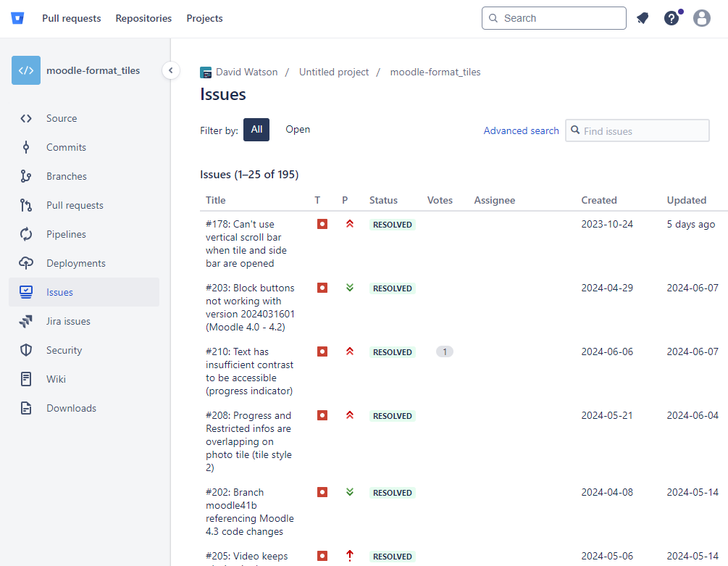Open the Branches icon in sidebar

coord(26,176)
